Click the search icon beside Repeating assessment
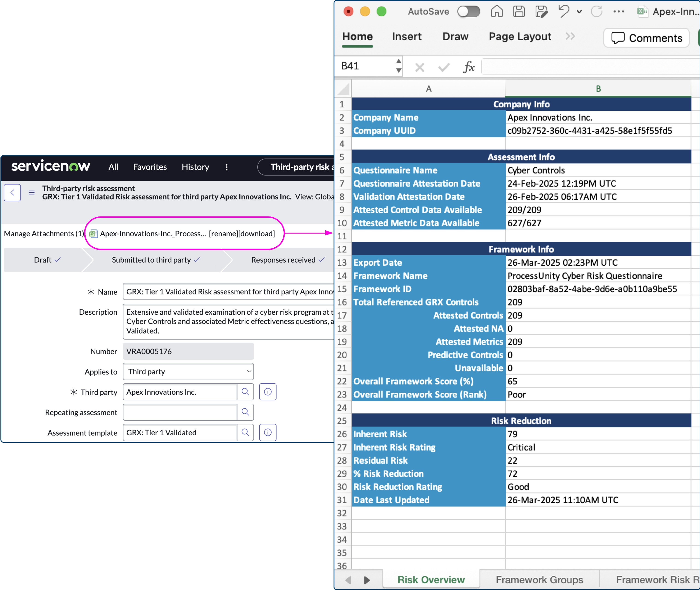 tap(245, 412)
